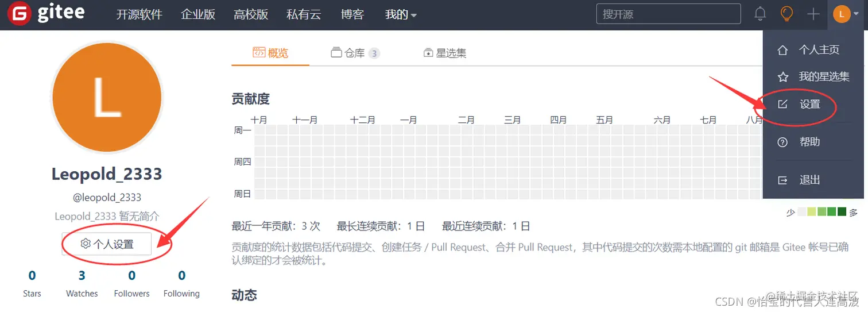Click the large orange L profile avatar

click(x=107, y=97)
